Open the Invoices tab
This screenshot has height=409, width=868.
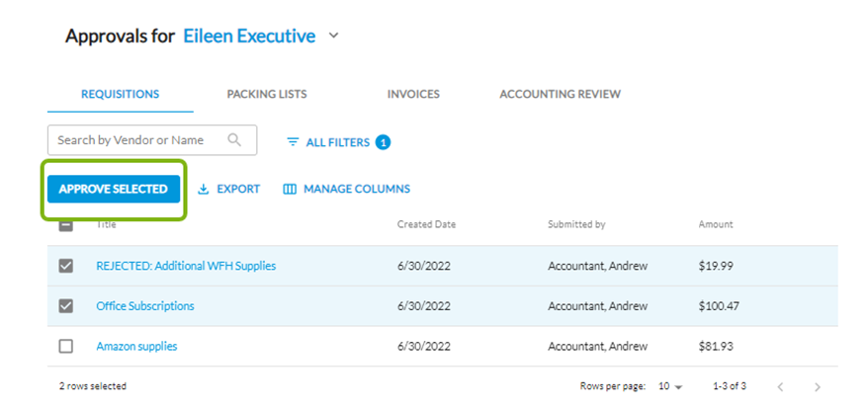click(413, 94)
